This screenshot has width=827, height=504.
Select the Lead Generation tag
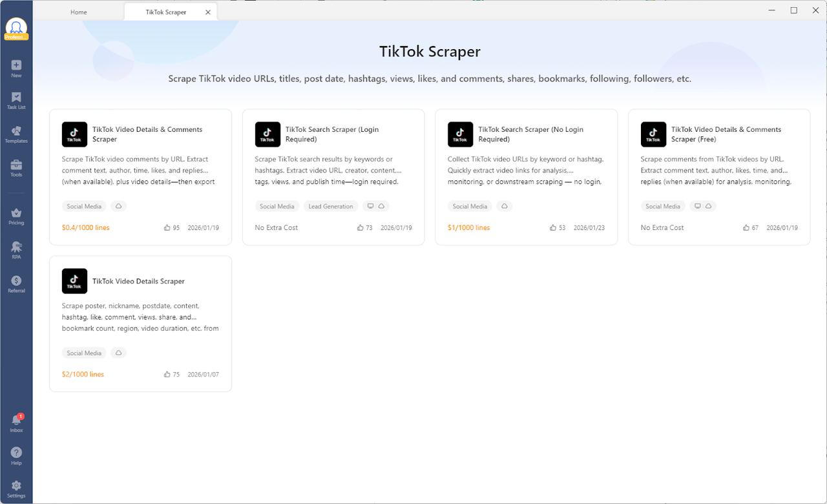click(330, 206)
